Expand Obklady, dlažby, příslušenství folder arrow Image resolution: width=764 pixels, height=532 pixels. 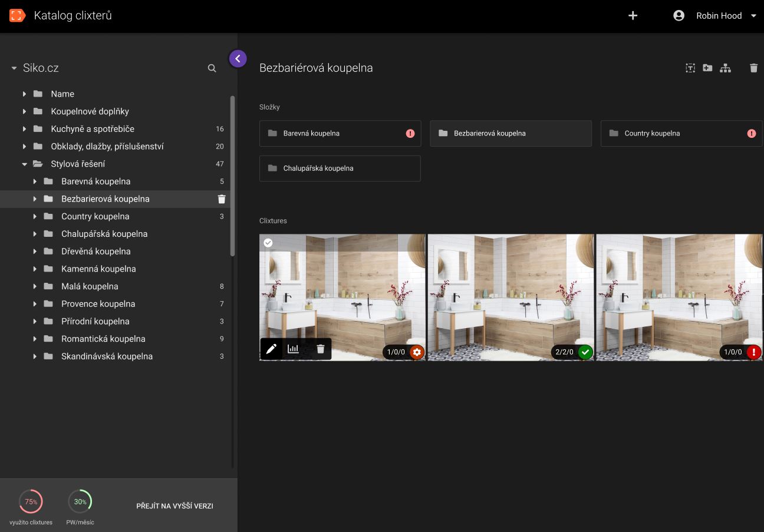pyautogui.click(x=24, y=147)
